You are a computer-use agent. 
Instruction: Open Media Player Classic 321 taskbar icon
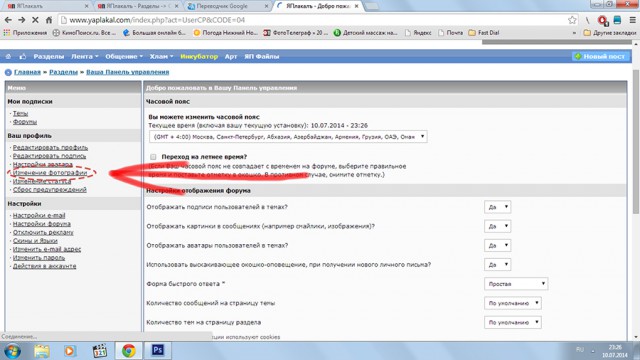tap(99, 351)
